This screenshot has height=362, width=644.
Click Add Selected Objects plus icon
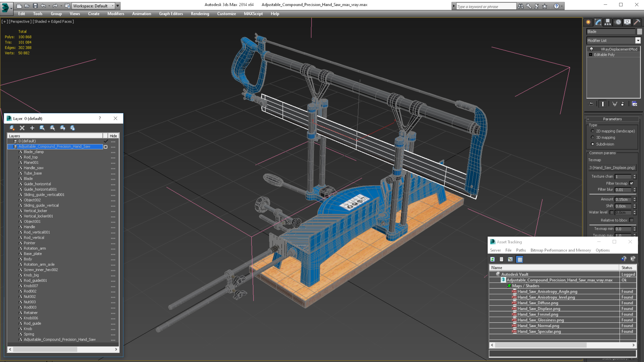pyautogui.click(x=32, y=128)
